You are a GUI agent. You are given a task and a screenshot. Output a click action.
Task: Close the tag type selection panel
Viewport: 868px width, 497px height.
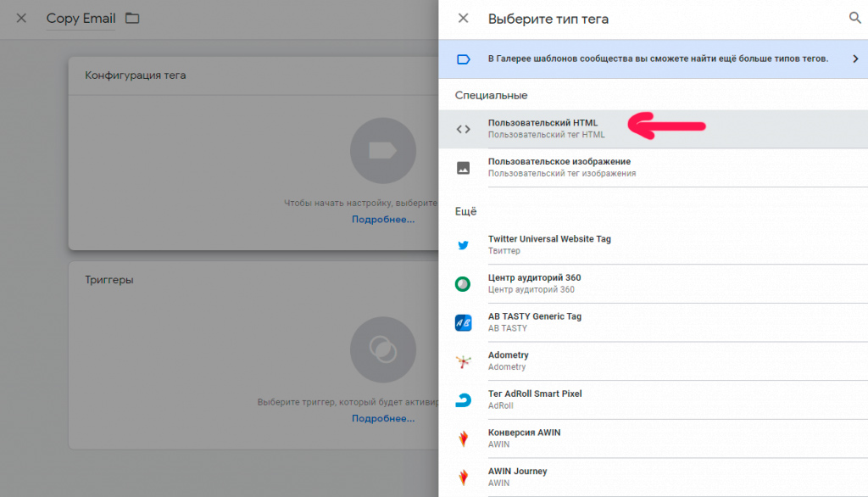(x=463, y=18)
